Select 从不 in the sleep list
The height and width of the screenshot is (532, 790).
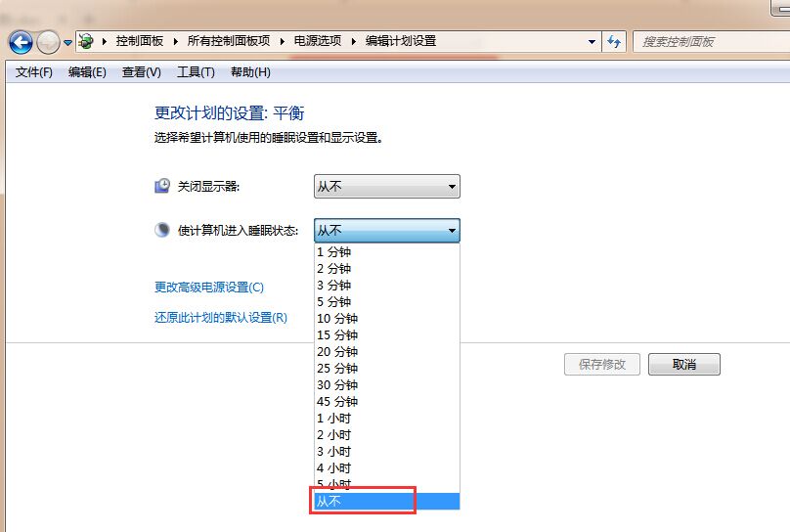pyautogui.click(x=387, y=501)
